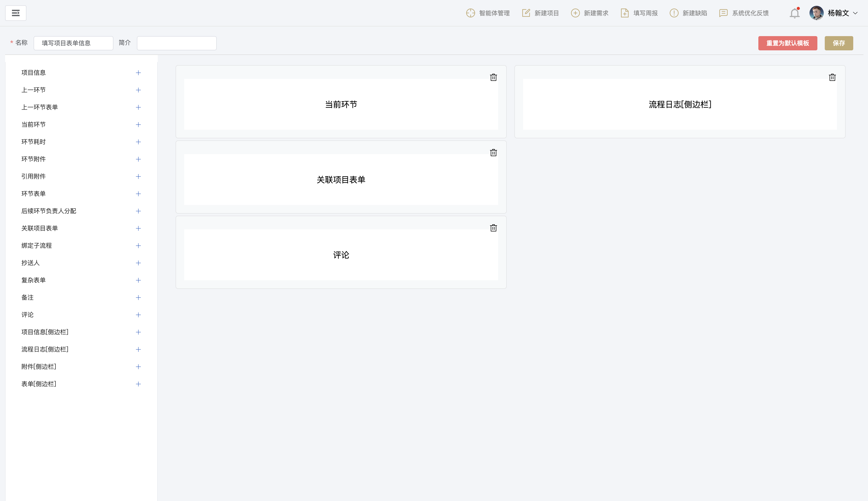Screen dimensions: 868x501
Task: Open 填写周报 in the header
Action: tap(639, 13)
